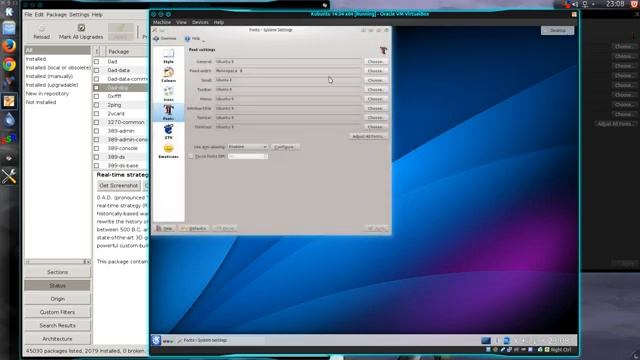
Task: Select 'Not installed' status filter
Action: (41, 102)
